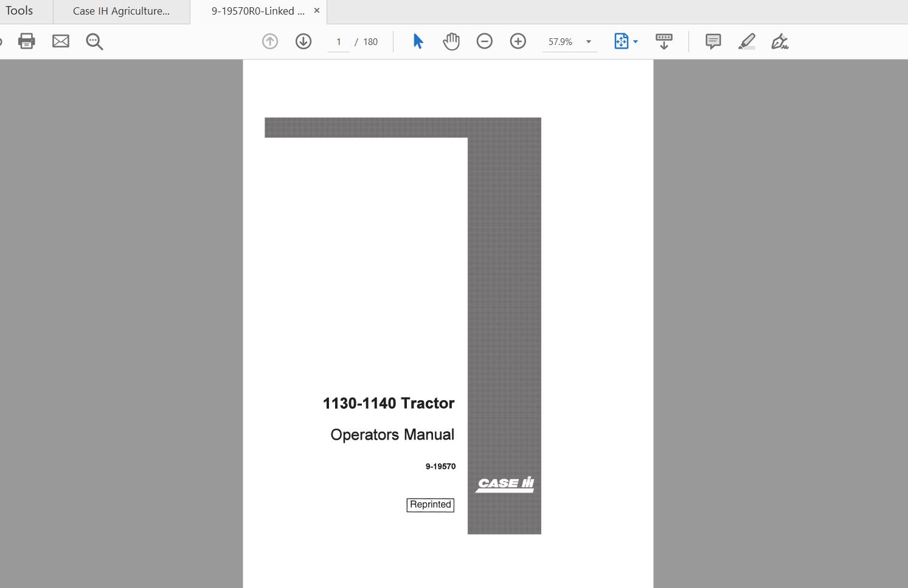Close the 9-19570R0-Linked tab
The width and height of the screenshot is (908, 588).
(317, 11)
